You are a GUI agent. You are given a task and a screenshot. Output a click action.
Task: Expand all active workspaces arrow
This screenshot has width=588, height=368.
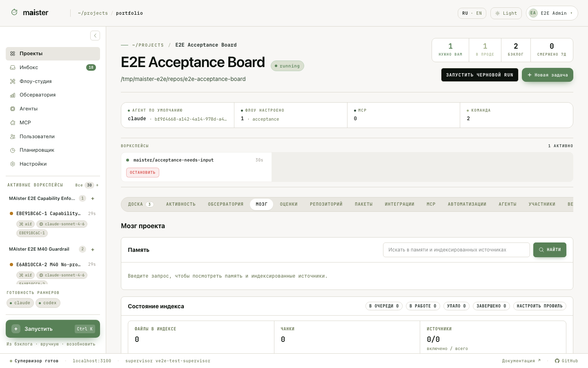[97, 185]
